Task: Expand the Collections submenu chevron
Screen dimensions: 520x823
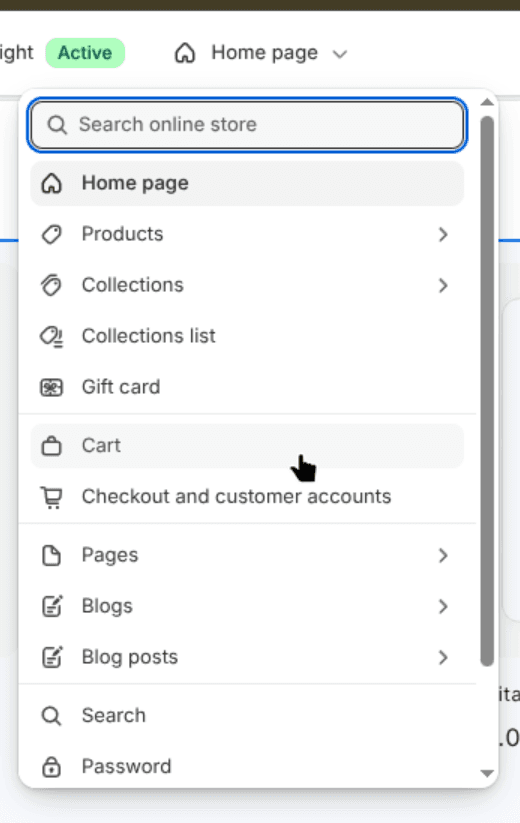Action: tap(443, 286)
